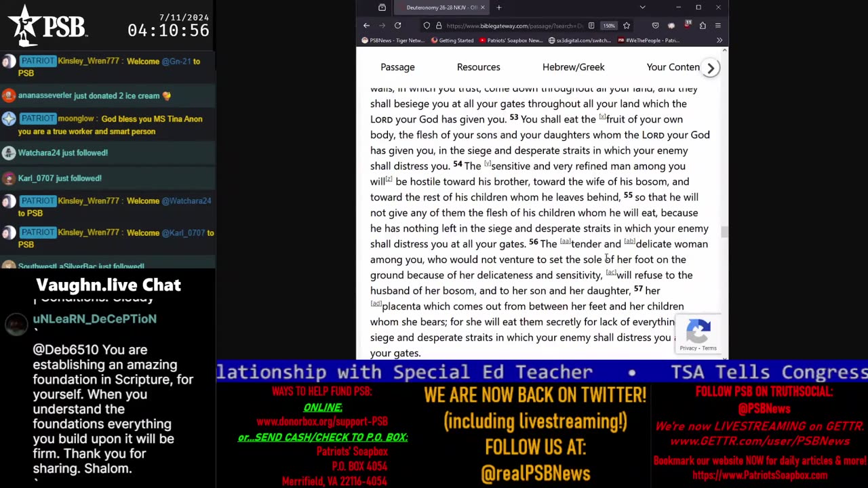Viewport: 868px width, 488px height.
Task: Open footnote [y] before 'sensitive and very refined'
Action: point(488,163)
